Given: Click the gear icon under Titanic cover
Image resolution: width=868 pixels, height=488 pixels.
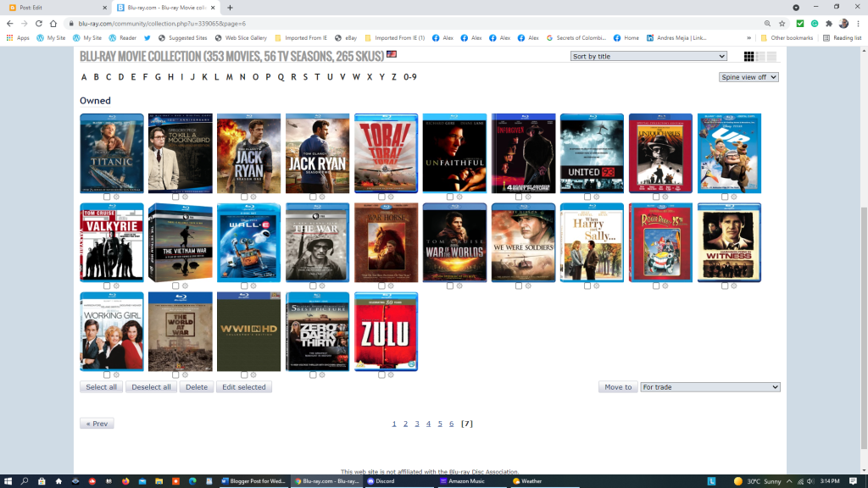Looking at the screenshot, I should pos(116,197).
